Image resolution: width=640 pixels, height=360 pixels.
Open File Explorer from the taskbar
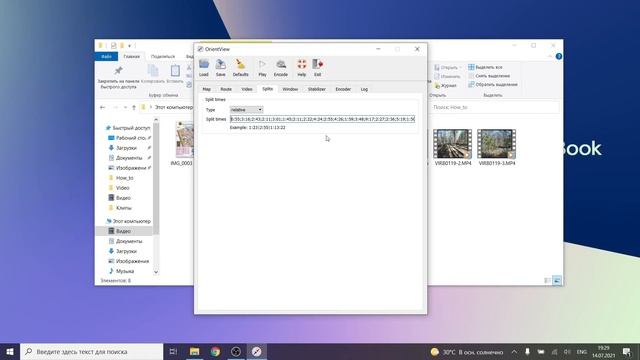(x=194, y=351)
